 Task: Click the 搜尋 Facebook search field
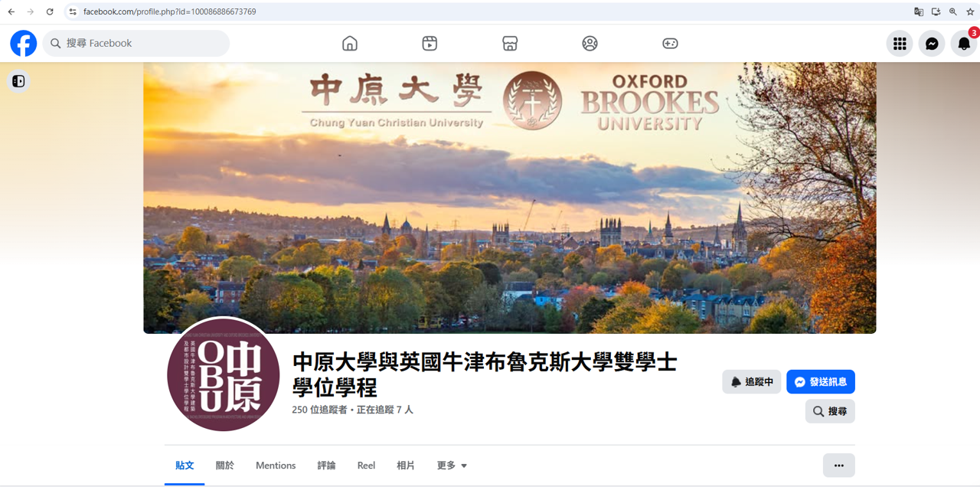(136, 44)
